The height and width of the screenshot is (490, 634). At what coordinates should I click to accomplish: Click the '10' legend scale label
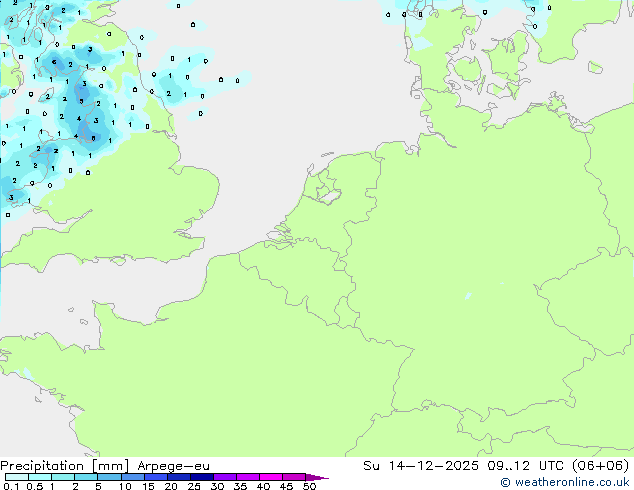click(x=125, y=486)
